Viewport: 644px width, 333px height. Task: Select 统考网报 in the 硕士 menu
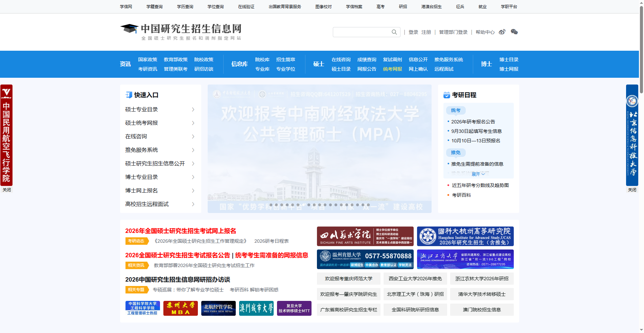(x=392, y=69)
